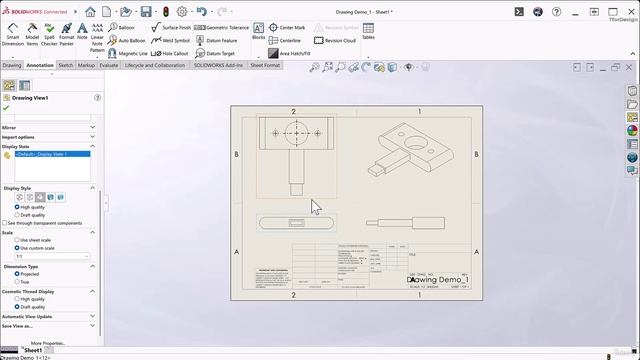Add a Hole Callout
Viewport: 640px width, 360px height.
[x=169, y=53]
